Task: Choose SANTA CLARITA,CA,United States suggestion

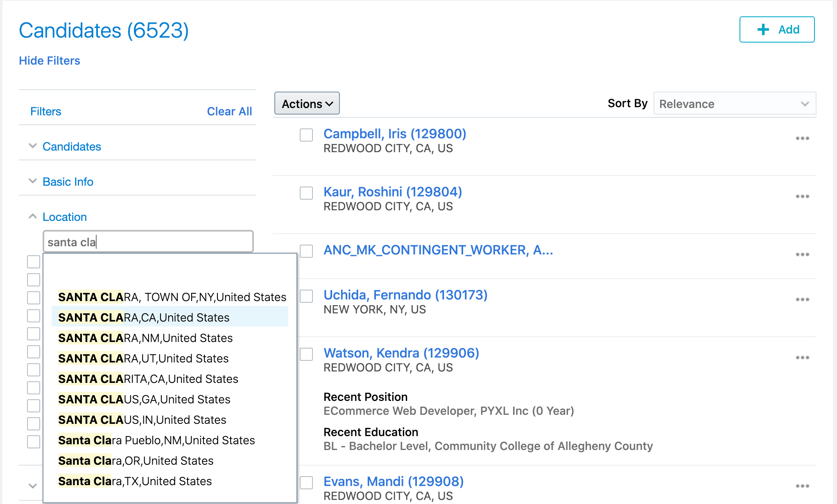Action: point(148,379)
